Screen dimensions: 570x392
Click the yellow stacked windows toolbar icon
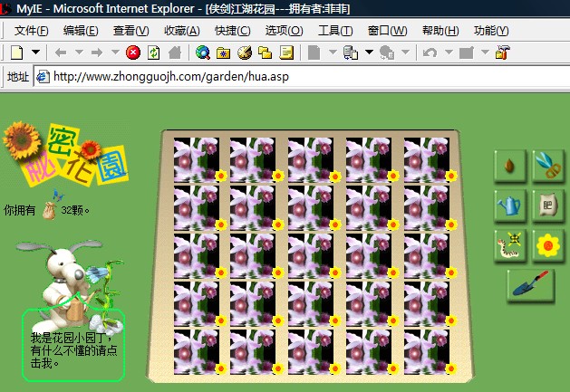pos(265,53)
